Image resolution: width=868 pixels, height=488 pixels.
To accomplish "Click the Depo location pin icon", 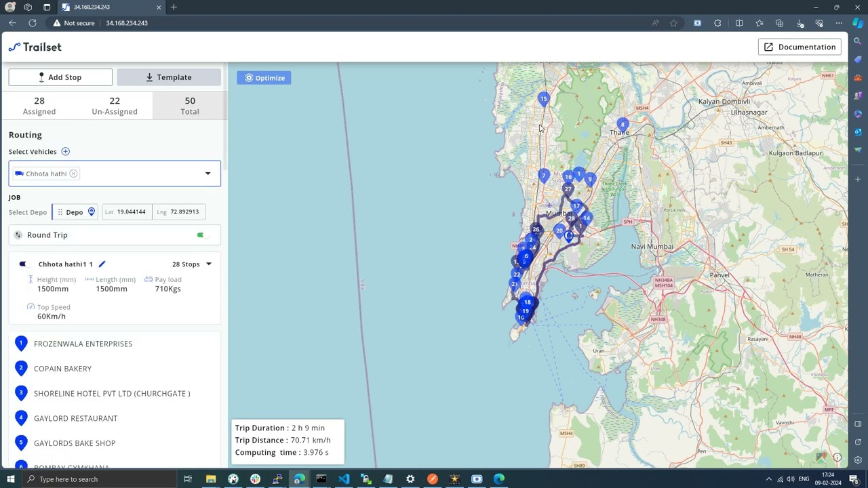I will coord(92,212).
